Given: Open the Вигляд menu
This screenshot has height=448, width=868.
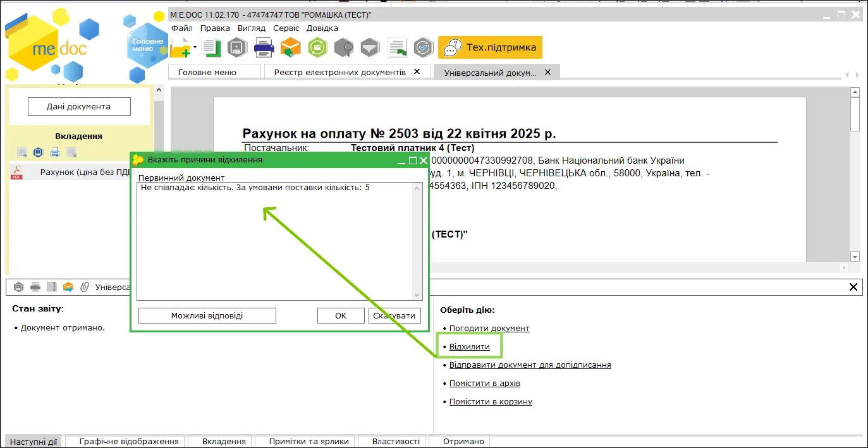Looking at the screenshot, I should (x=252, y=28).
